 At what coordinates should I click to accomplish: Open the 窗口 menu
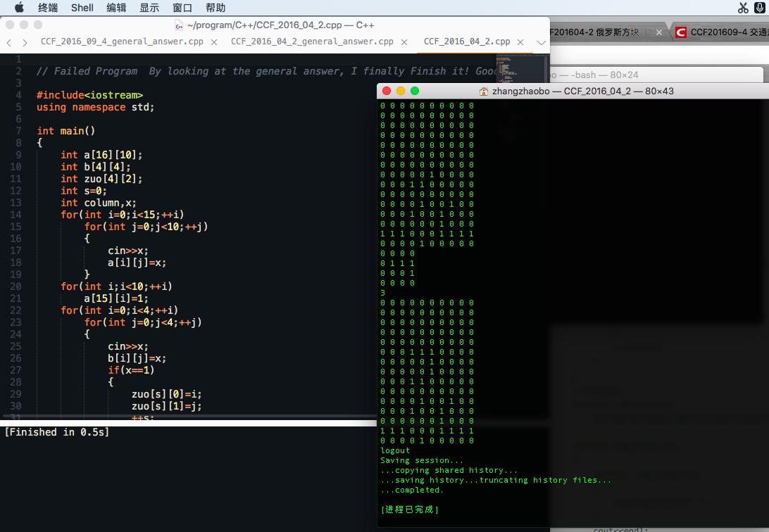coord(182,7)
